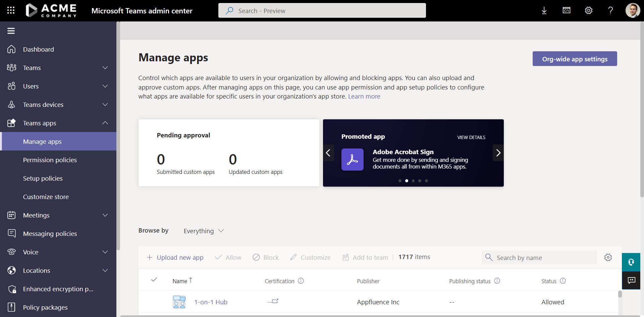Screen dimensions: 644x317
Task: Collapse the Teams apps chevron
Action: click(x=105, y=123)
